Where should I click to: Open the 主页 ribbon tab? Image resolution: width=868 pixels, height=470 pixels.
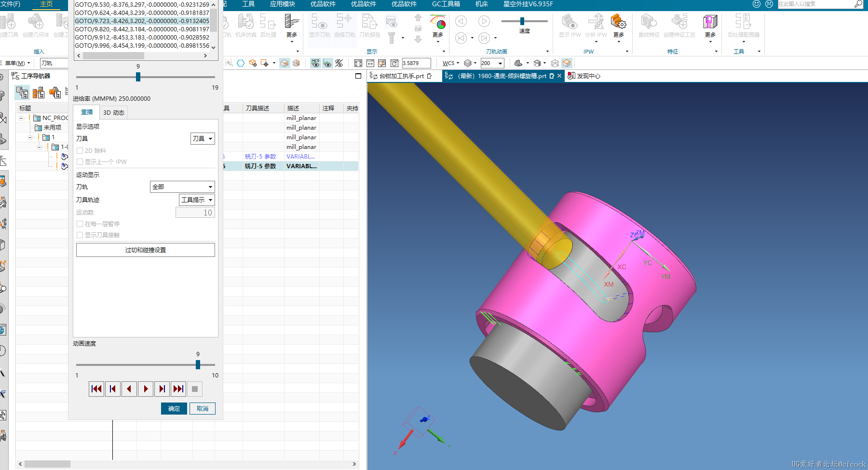point(46,4)
